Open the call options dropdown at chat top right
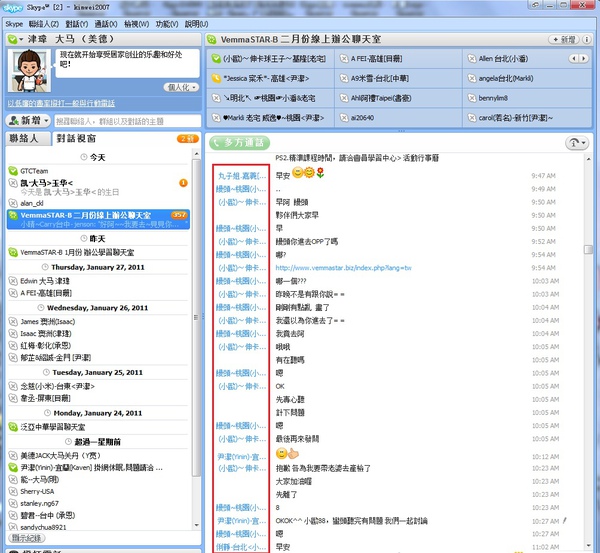Image resolution: width=600 pixels, height=553 pixels. pyautogui.click(x=577, y=143)
